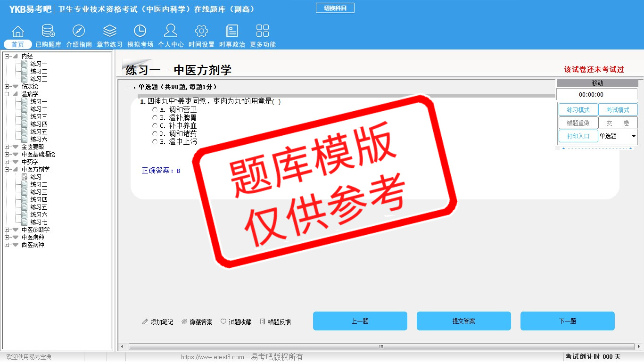Click the 错题重做 button
This screenshot has width=644, height=362.
[x=578, y=123]
